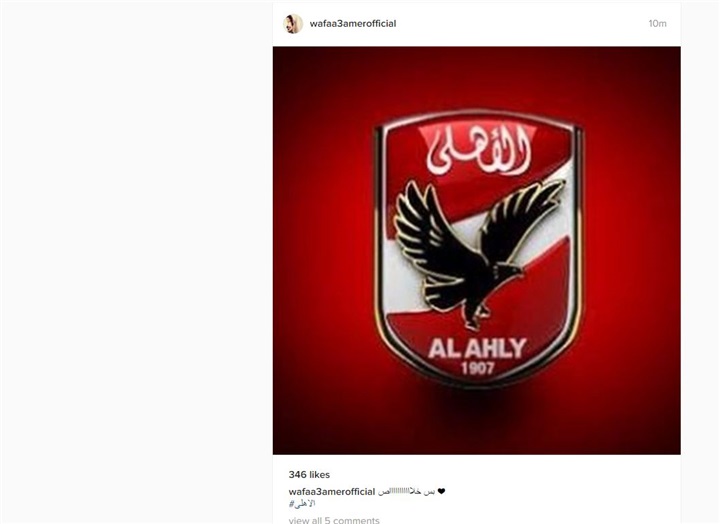Open the 10m post timestamp
The width and height of the screenshot is (720, 524).
click(657, 24)
